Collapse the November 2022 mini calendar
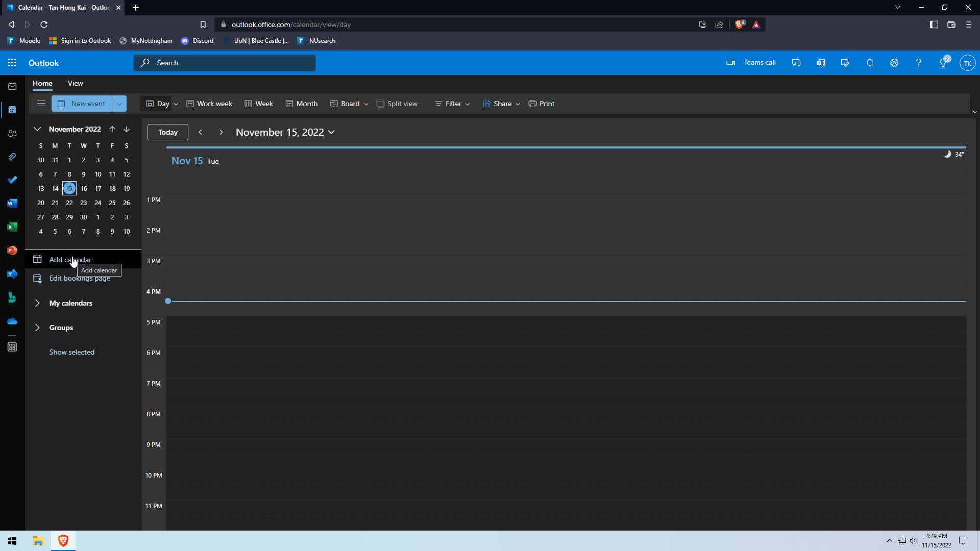This screenshot has width=980, height=551. pyautogui.click(x=37, y=129)
